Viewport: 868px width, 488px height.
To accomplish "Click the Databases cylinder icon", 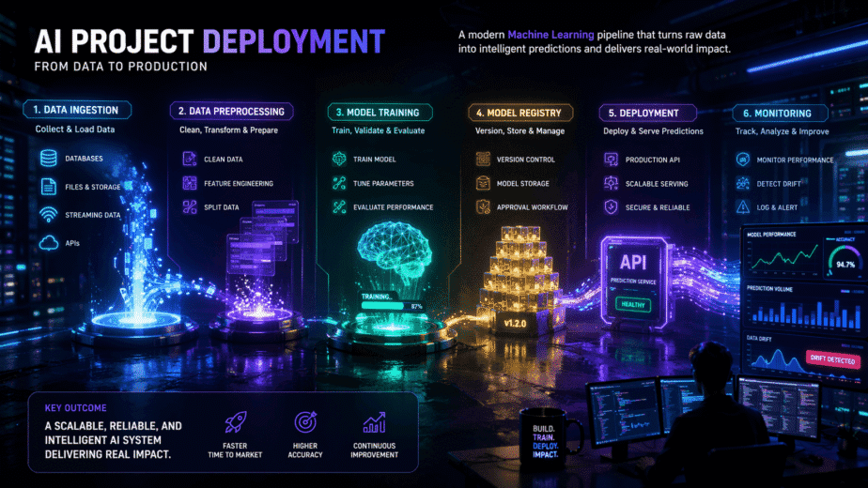I will coord(49,159).
